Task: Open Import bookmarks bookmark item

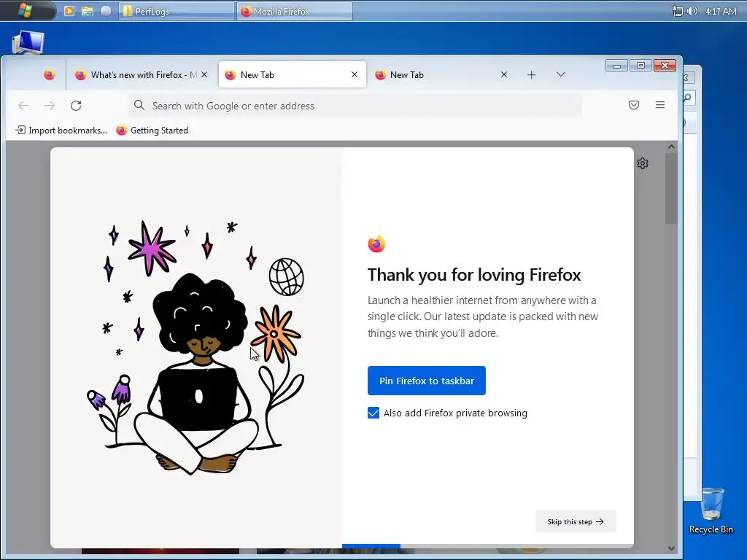Action: (61, 131)
